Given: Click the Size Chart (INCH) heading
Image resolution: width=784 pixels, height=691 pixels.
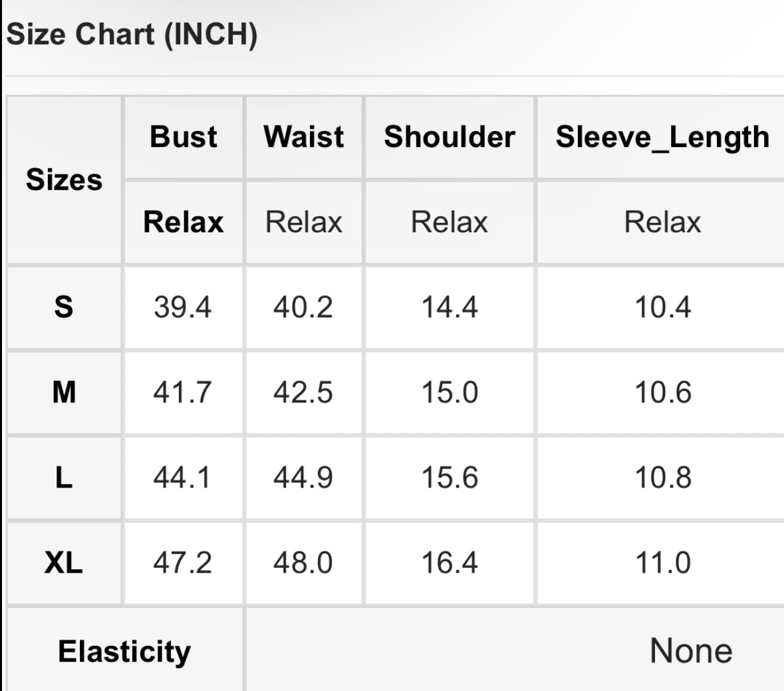Looking at the screenshot, I should click(132, 35).
